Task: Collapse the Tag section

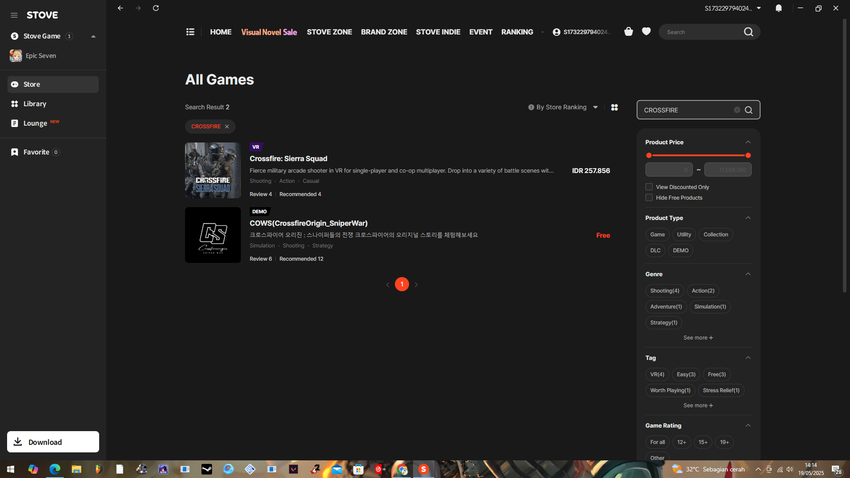Action: pyautogui.click(x=748, y=358)
